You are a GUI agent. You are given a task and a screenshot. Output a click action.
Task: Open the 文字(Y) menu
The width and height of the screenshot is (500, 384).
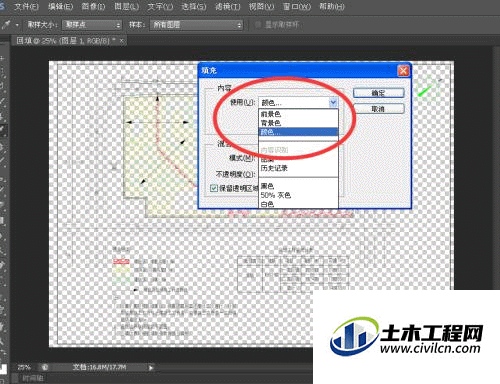pyautogui.click(x=160, y=6)
